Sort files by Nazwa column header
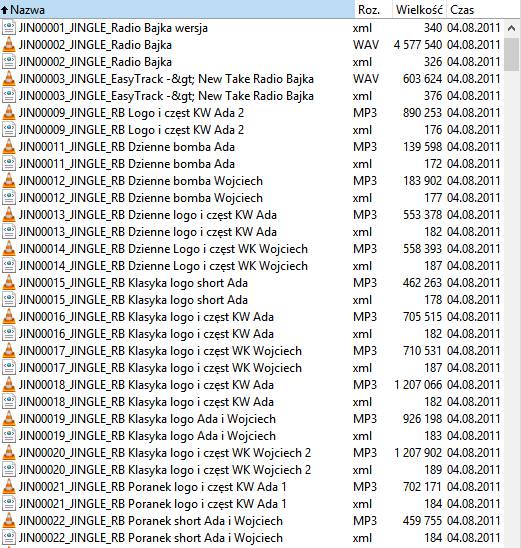The width and height of the screenshot is (521, 548). [x=177, y=9]
